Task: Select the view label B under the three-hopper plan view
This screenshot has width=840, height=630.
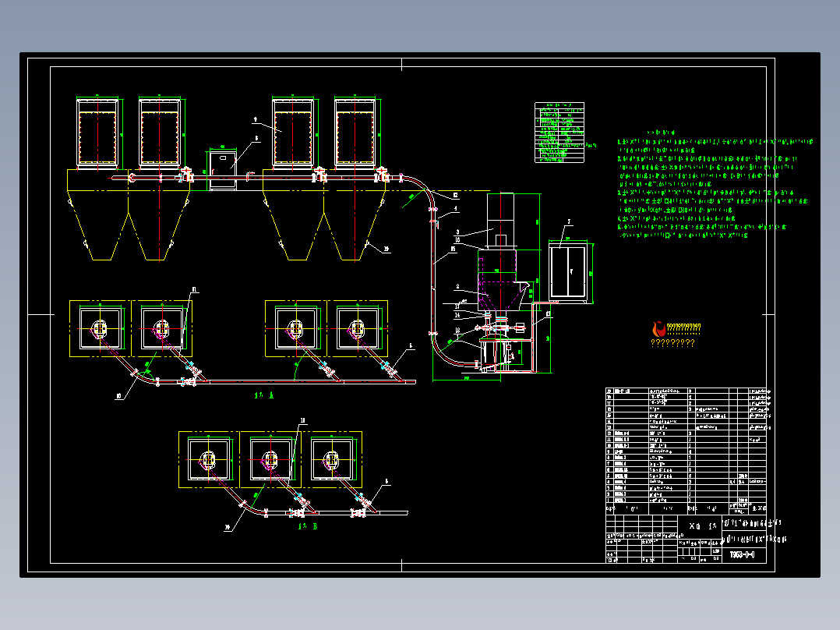Action: (308, 526)
